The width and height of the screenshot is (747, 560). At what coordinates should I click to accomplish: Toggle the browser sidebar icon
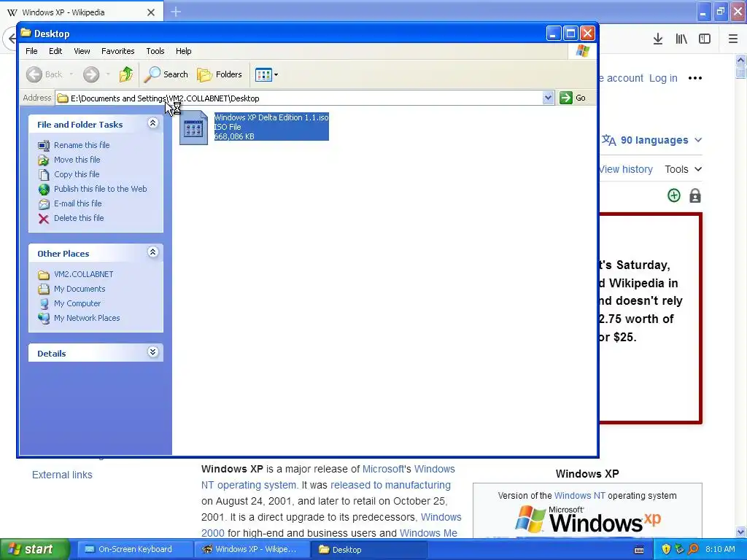(705, 39)
